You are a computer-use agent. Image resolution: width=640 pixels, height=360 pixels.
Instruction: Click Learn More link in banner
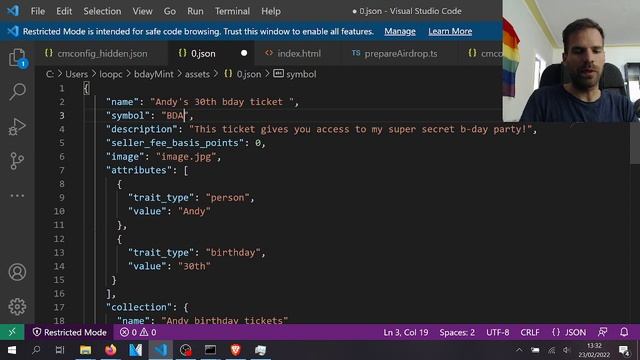click(450, 31)
